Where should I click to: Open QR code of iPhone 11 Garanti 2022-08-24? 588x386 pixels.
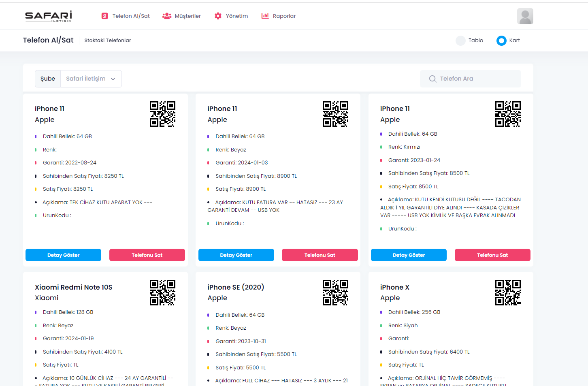(x=162, y=114)
